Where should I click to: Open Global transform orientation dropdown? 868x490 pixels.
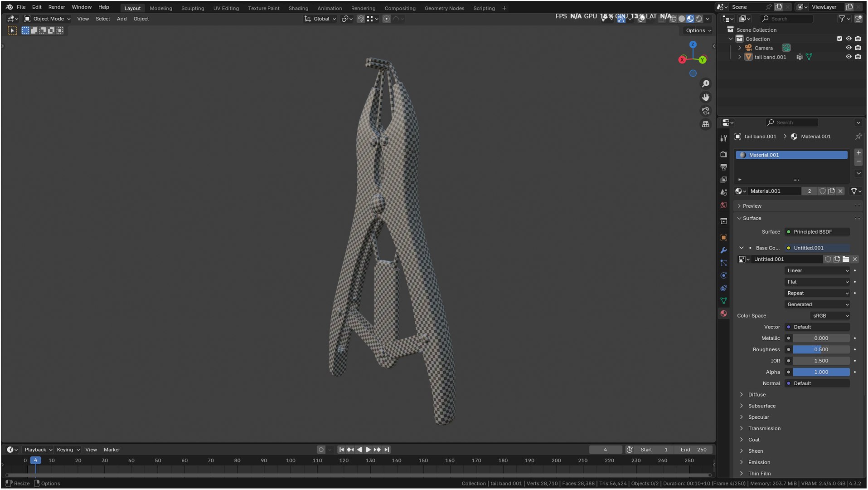coord(320,19)
